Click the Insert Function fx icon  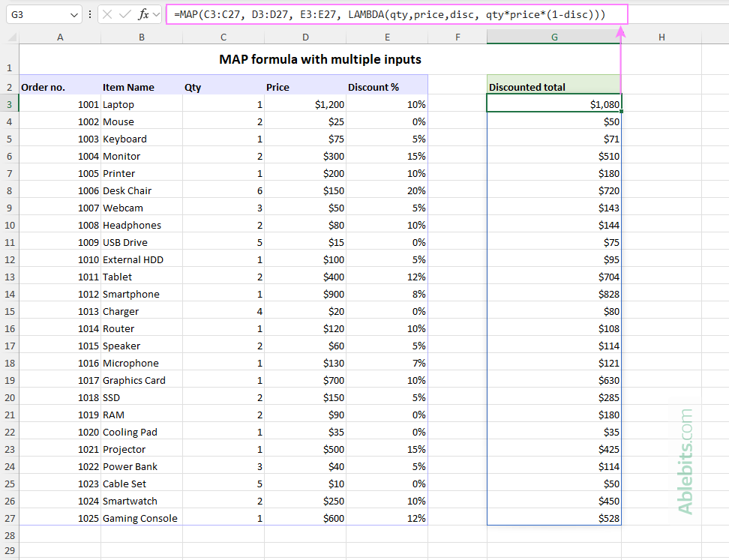click(x=142, y=14)
